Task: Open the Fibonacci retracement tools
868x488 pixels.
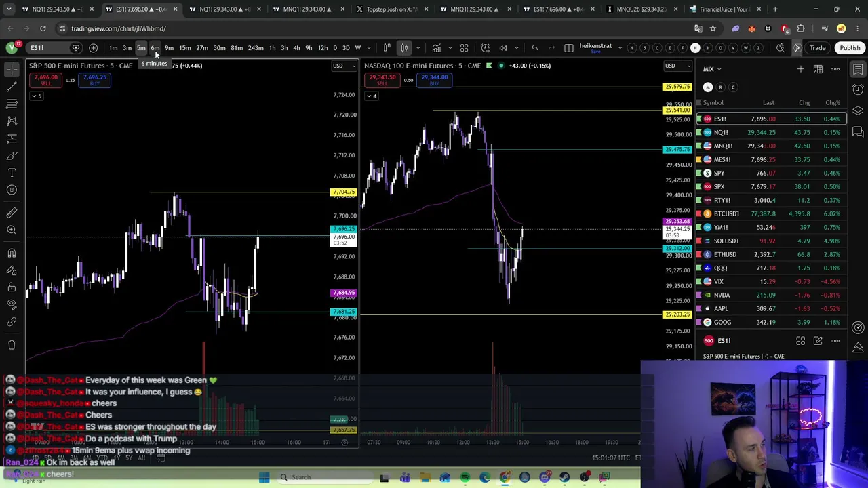Action: pyautogui.click(x=12, y=104)
